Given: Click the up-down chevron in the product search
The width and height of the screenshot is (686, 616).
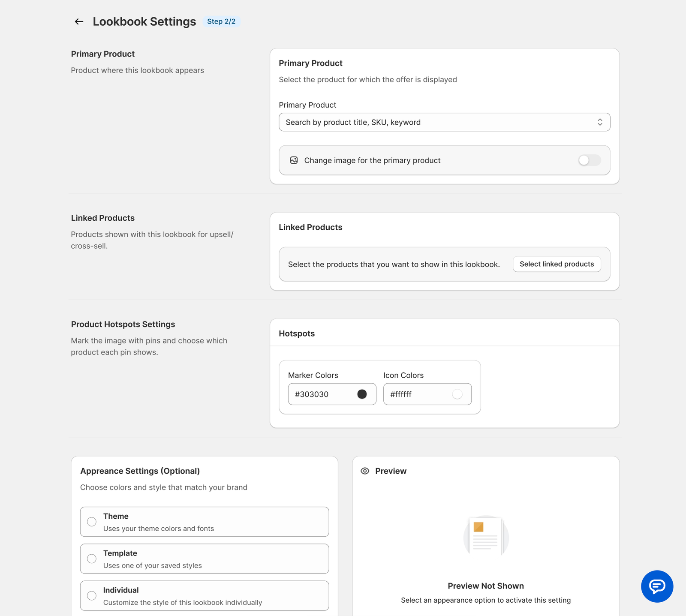Looking at the screenshot, I should 600,122.
